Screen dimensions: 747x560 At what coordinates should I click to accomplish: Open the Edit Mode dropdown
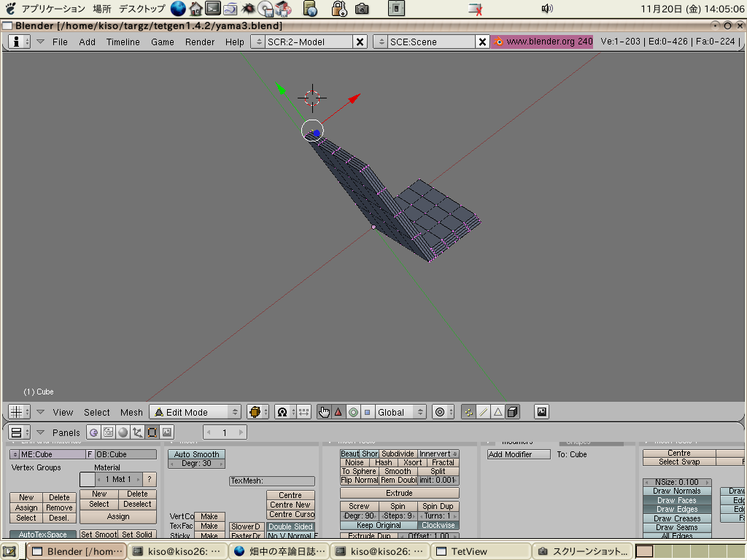[195, 412]
